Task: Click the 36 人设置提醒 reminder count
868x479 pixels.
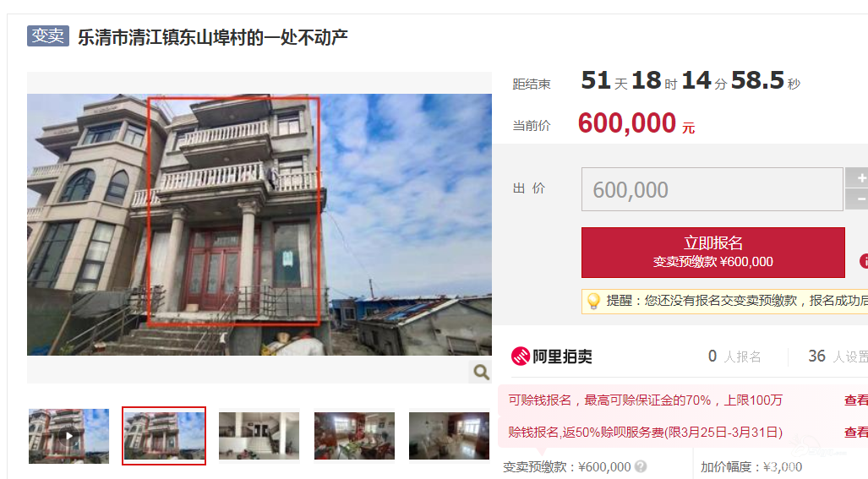Action: [838, 357]
